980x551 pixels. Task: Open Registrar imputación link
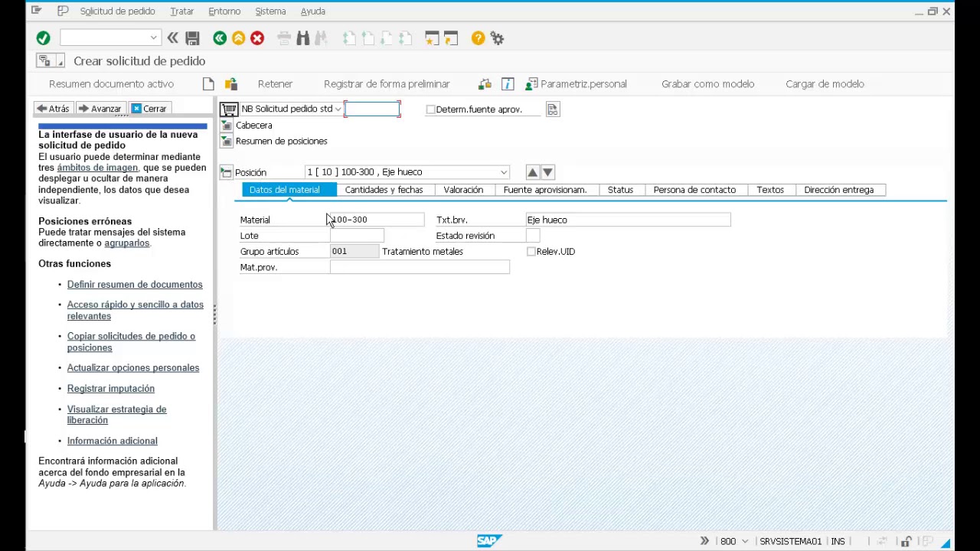click(x=110, y=389)
